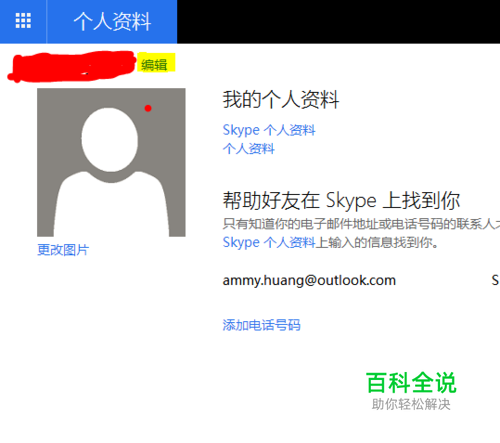Select the email ammy.huang@outlook.com text

click(309, 280)
